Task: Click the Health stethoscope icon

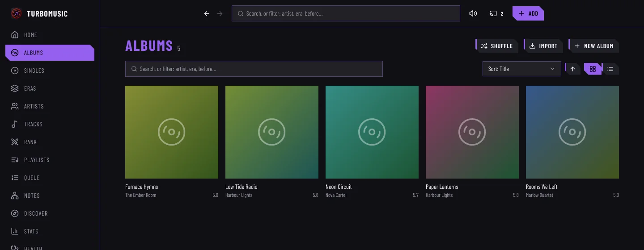Action: [15, 248]
